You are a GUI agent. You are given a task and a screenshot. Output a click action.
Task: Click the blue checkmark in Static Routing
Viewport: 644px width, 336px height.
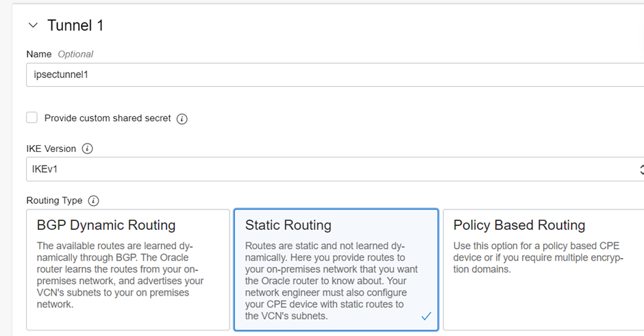point(426,316)
